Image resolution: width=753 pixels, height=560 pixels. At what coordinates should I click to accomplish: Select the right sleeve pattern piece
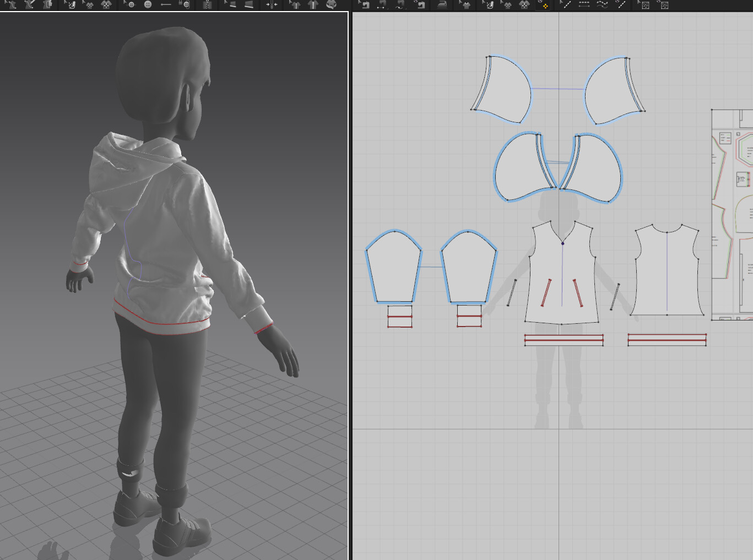click(x=469, y=267)
